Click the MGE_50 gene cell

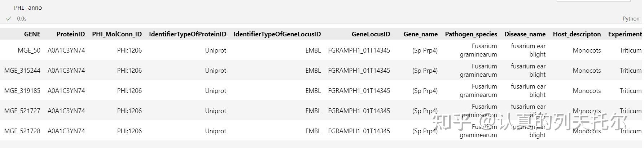tap(29, 50)
